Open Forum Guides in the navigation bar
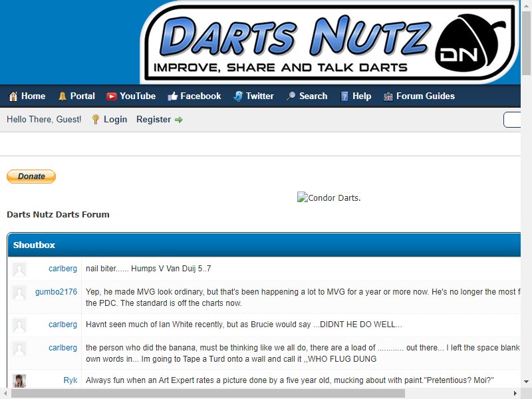The width and height of the screenshot is (532, 399). pos(420,96)
